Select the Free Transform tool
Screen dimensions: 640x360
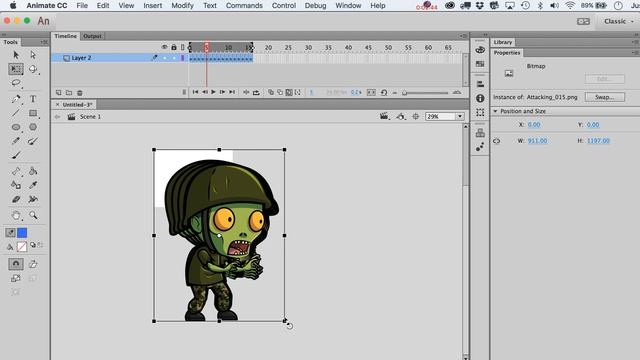pos(16,69)
